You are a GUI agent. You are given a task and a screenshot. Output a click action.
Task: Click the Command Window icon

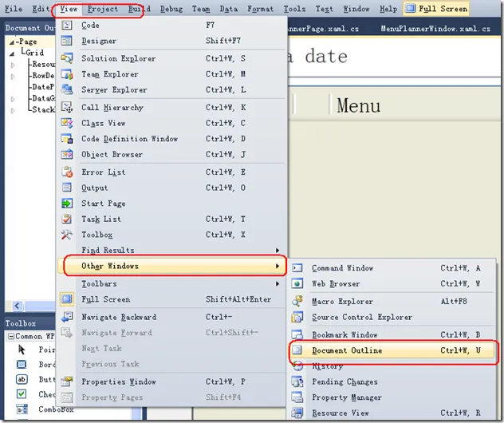pos(297,268)
